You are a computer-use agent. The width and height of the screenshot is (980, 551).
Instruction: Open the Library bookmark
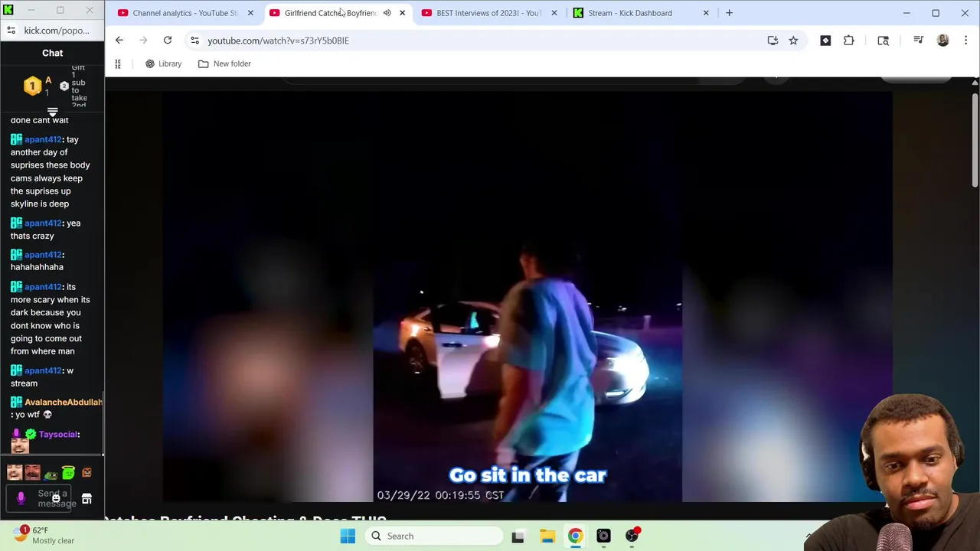click(x=163, y=64)
